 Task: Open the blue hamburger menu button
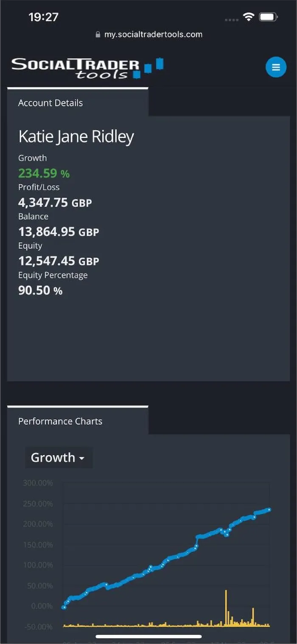pos(276,67)
